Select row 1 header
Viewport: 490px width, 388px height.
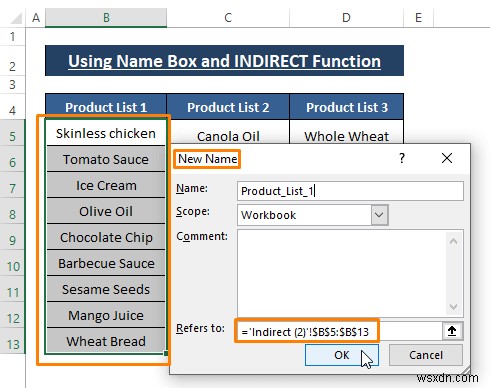13,36
